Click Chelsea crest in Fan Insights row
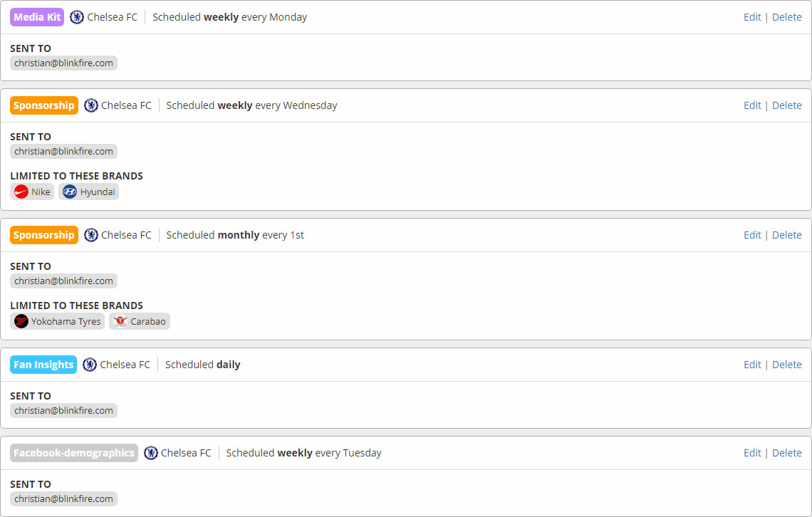Viewport: 812px width, 517px height. coord(90,365)
